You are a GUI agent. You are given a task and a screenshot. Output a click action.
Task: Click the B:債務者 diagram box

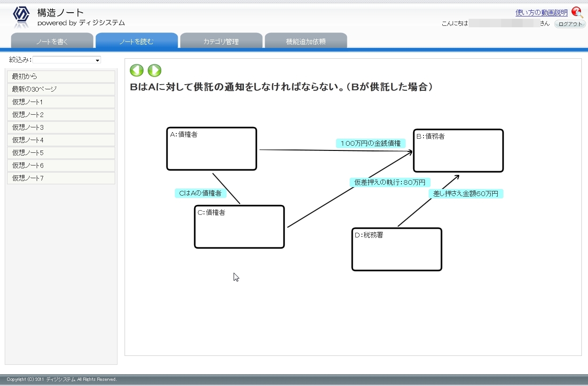click(x=458, y=150)
